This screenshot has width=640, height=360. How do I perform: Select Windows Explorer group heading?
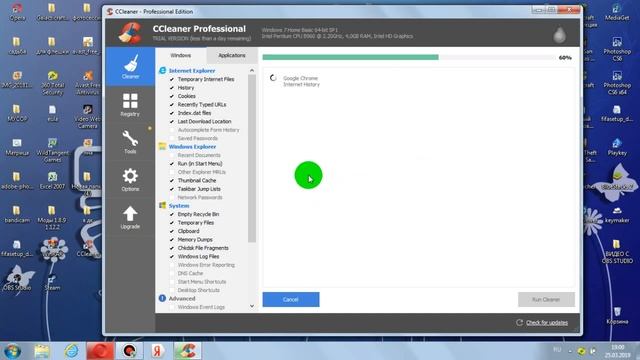192,147
